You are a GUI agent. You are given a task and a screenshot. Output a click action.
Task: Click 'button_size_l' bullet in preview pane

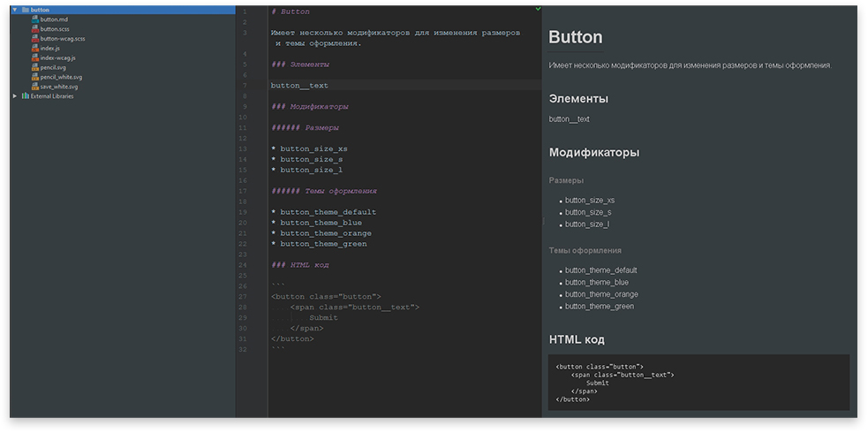(x=587, y=224)
